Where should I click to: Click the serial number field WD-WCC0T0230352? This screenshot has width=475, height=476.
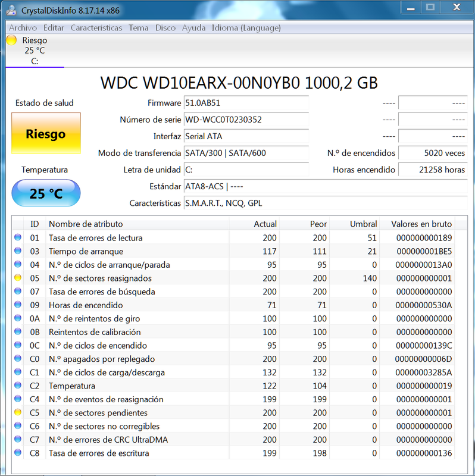tap(246, 120)
